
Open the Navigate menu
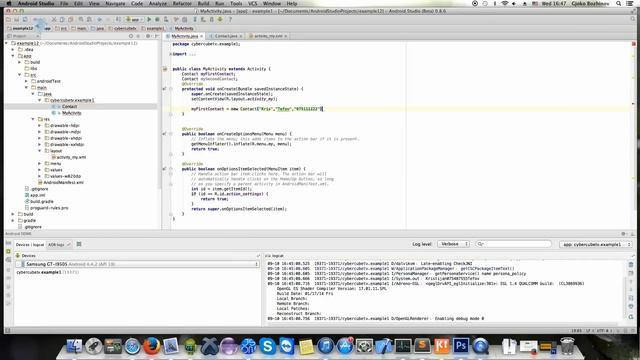(x=115, y=3)
